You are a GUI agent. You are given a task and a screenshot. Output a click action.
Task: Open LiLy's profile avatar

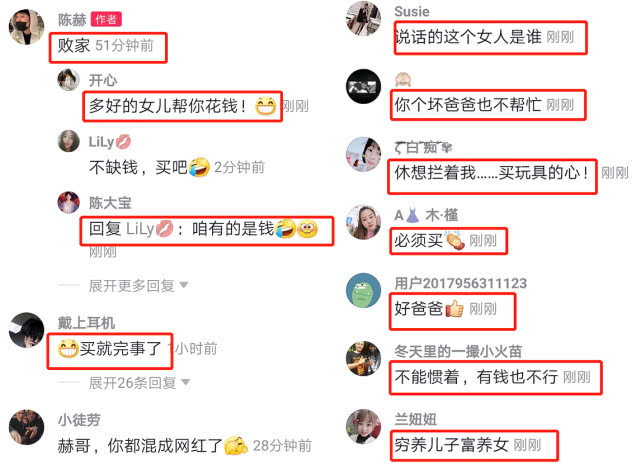point(68,141)
